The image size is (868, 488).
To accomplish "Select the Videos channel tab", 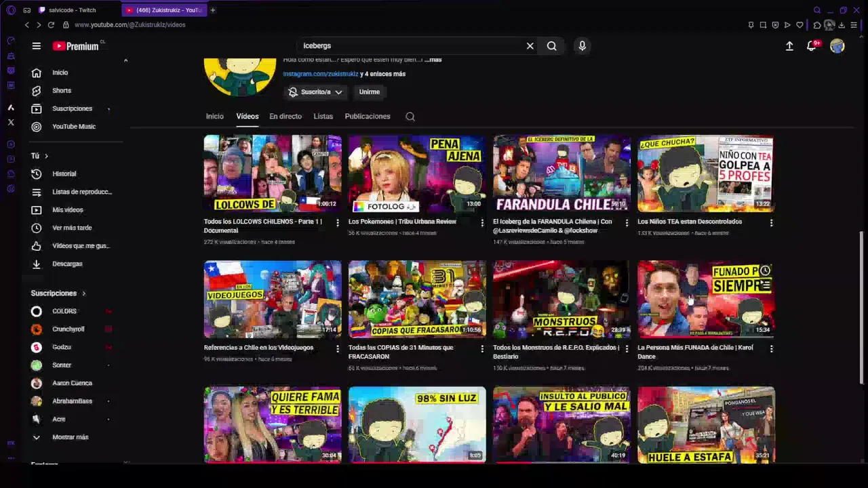I will click(x=248, y=117).
